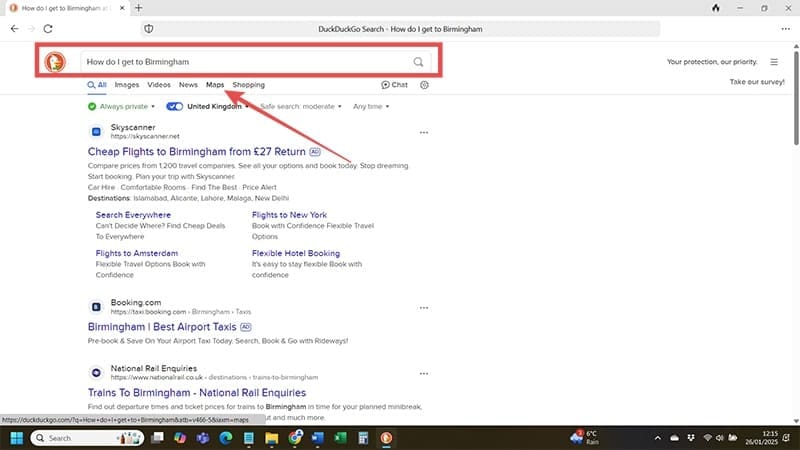This screenshot has width=800, height=450.
Task: Open the Chat button
Action: point(394,85)
